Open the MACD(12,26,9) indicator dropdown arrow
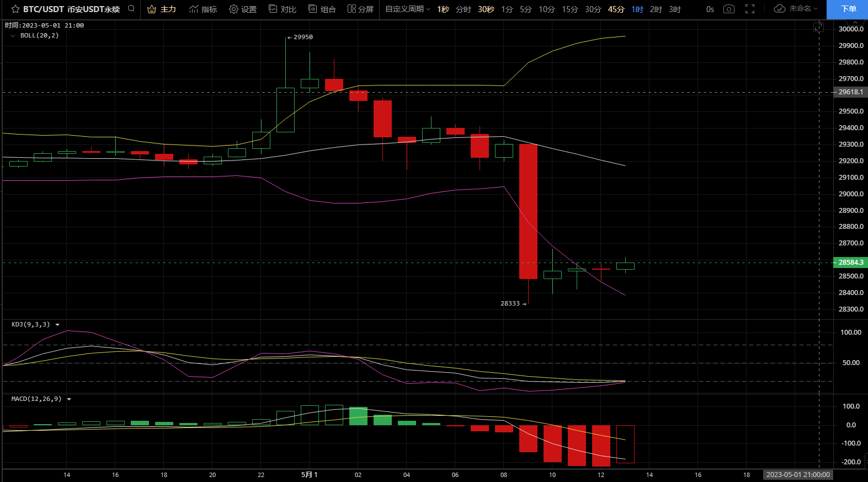Screen dimensions: 868x482 (69, 399)
